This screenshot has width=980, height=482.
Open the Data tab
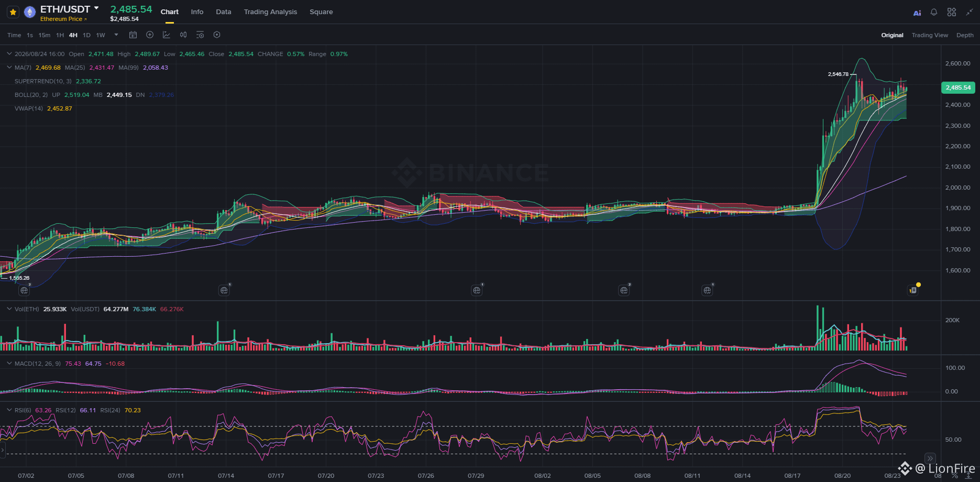[x=224, y=12]
